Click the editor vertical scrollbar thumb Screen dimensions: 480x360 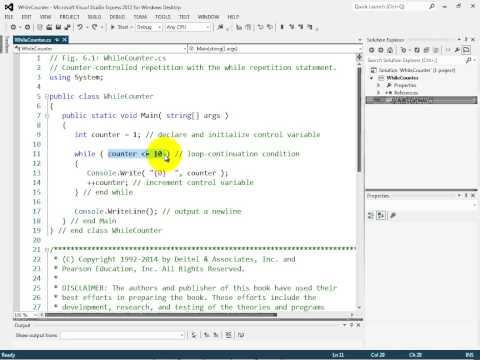(x=359, y=119)
